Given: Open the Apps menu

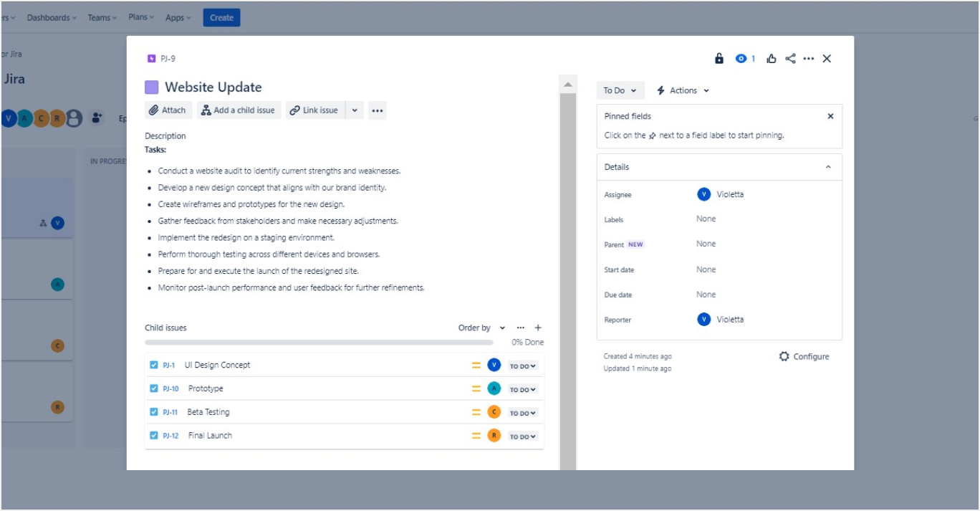Looking at the screenshot, I should point(178,18).
